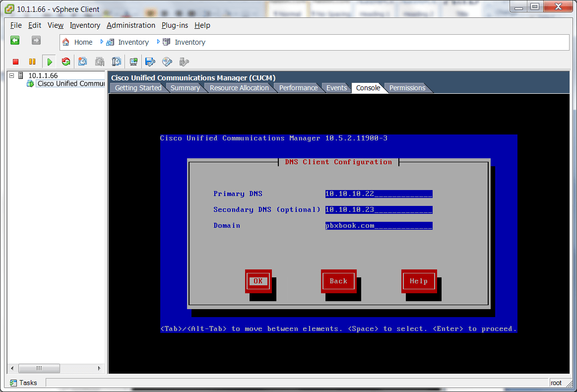Click the VM icon beside Cisco Unified Commun
The height and width of the screenshot is (392, 577).
(31, 83)
